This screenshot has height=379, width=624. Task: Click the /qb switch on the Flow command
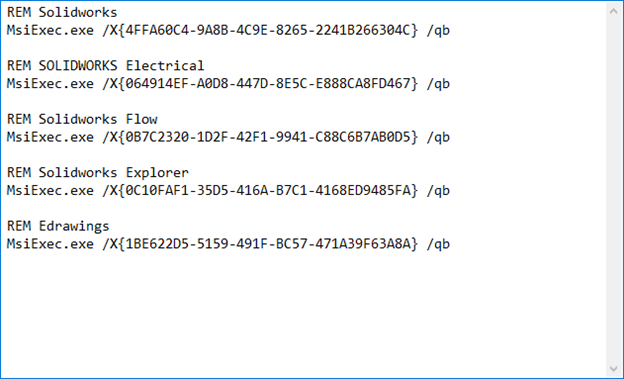point(438,137)
